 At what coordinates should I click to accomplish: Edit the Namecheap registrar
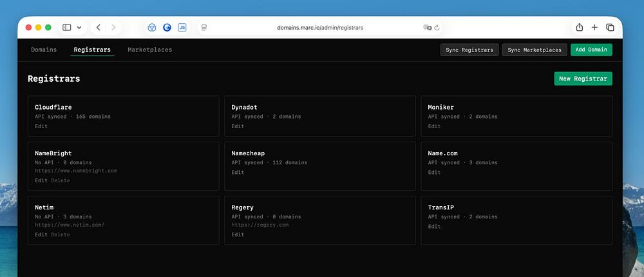[x=238, y=172]
